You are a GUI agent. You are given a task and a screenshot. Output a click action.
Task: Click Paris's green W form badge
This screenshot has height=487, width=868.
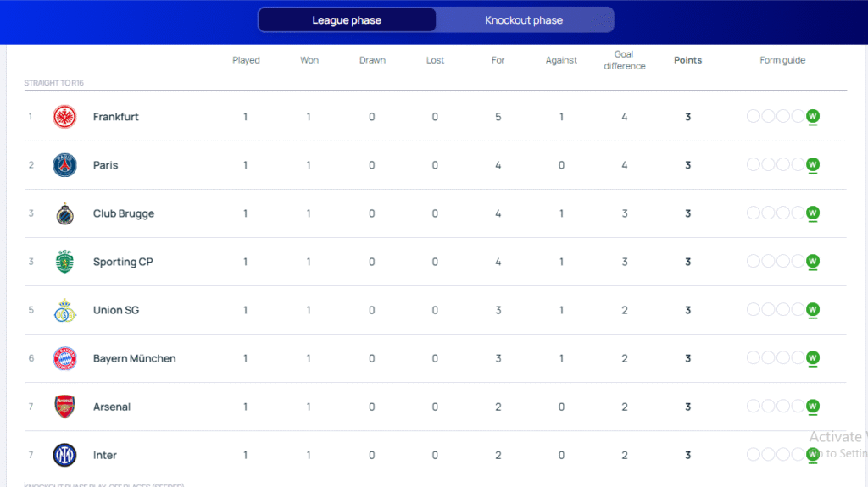813,165
